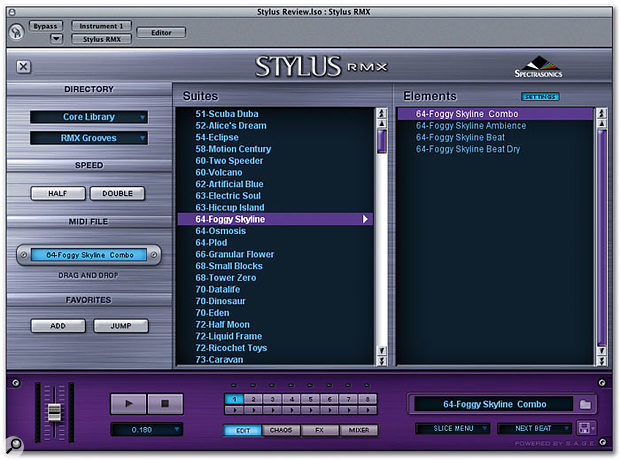Click the Elements list scrollbar thumb
The height and width of the screenshot is (460, 620).
click(601, 237)
